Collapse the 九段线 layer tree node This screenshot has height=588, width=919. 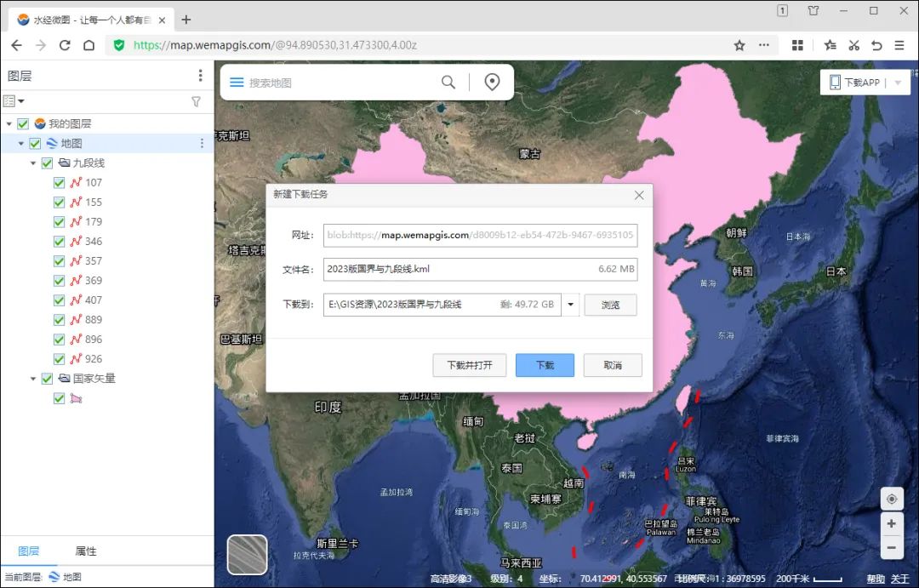[33, 163]
